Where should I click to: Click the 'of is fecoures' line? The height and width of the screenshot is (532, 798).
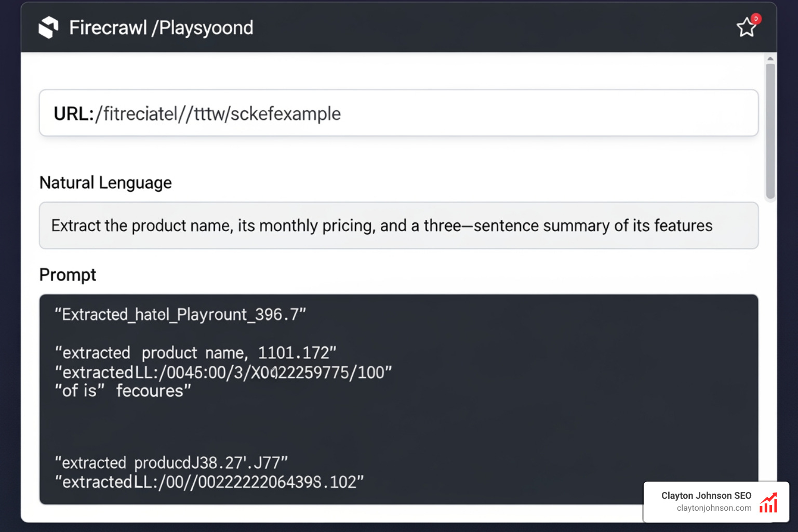tap(123, 390)
